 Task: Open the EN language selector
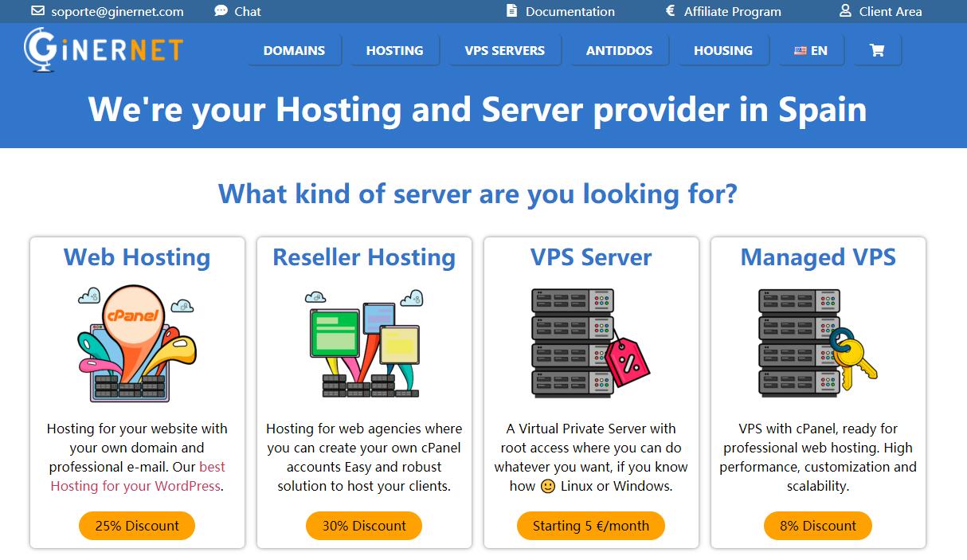(811, 50)
